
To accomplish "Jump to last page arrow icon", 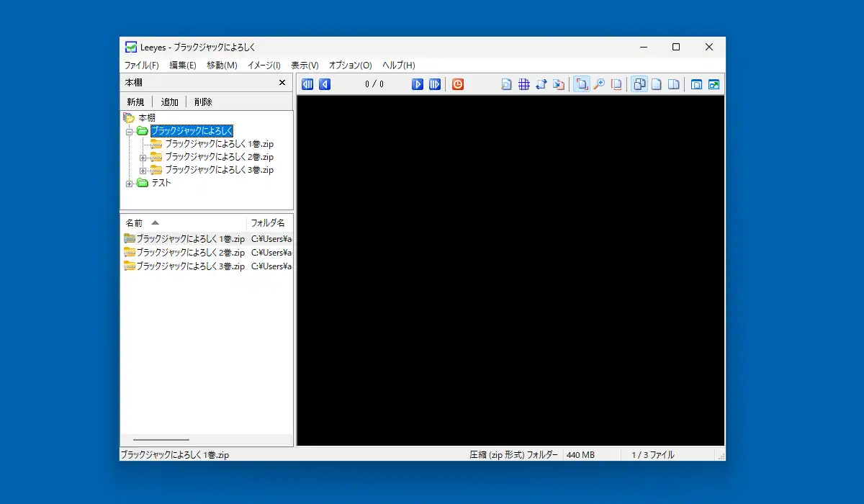I will [x=435, y=84].
